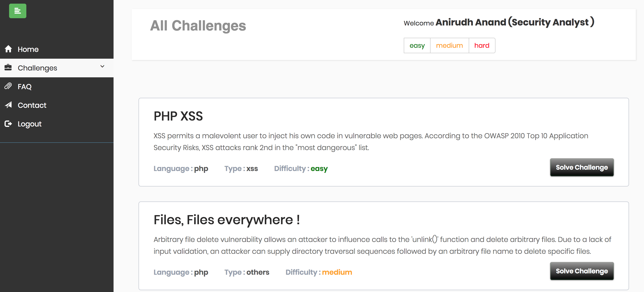Screen dimensions: 644x292
Task: Filter challenges by hard difficulty
Action: tap(481, 45)
